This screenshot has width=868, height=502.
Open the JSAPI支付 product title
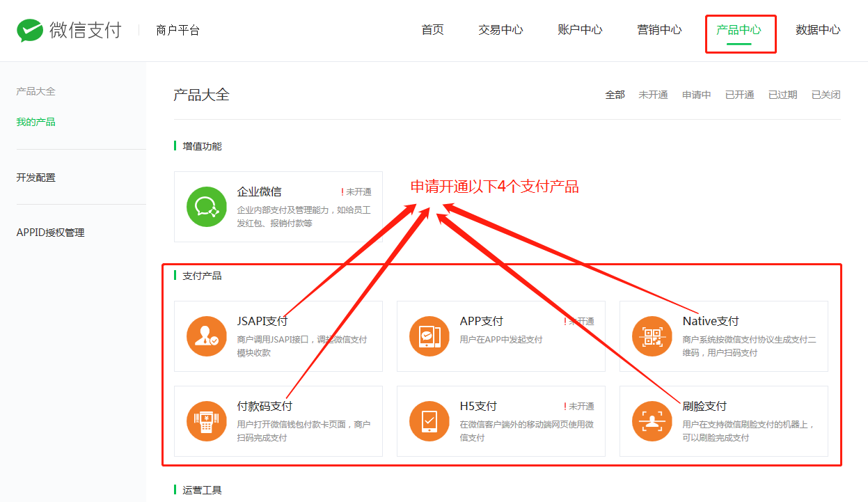pyautogui.click(x=262, y=321)
